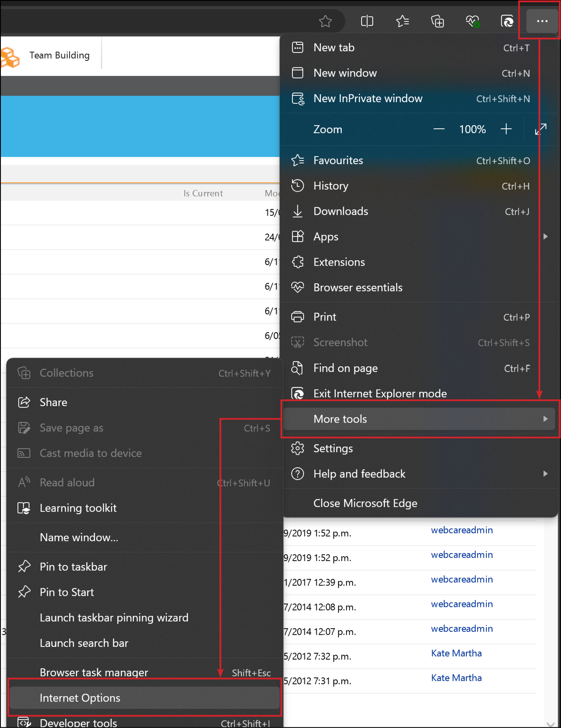Select Internet Options in submenu
The width and height of the screenshot is (561, 728).
click(145, 698)
